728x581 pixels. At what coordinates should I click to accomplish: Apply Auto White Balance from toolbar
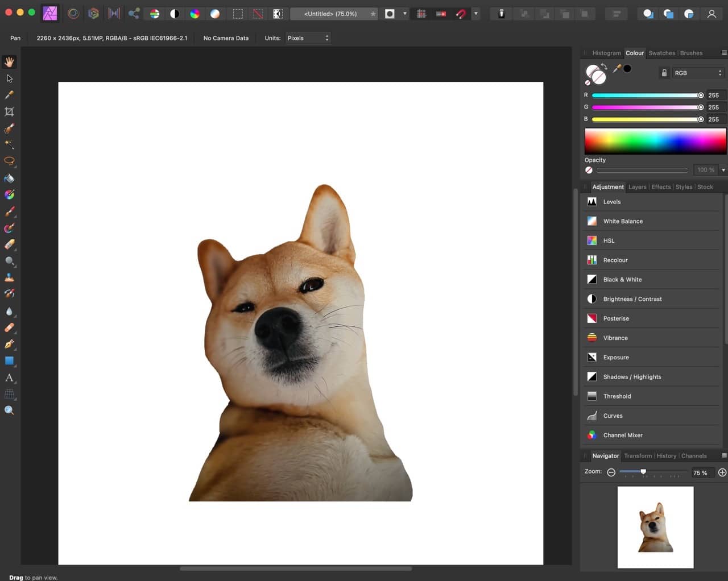pos(215,14)
